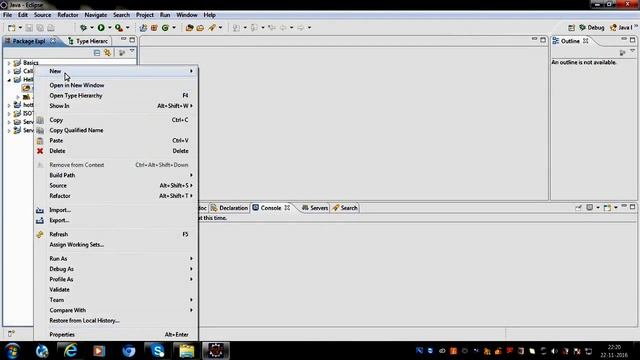Click Collapse All in Package Explorer
The image size is (640, 360).
pos(97,53)
